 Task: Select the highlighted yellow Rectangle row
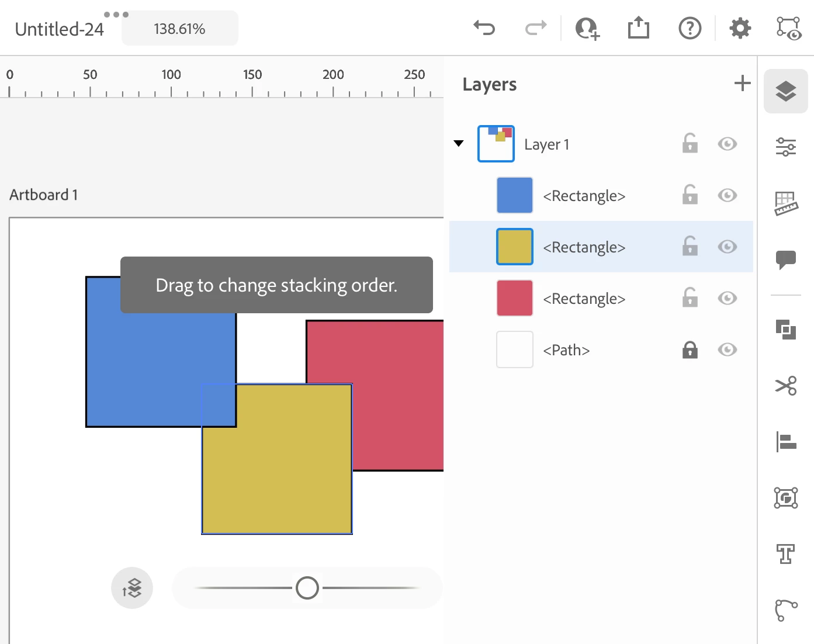click(601, 247)
